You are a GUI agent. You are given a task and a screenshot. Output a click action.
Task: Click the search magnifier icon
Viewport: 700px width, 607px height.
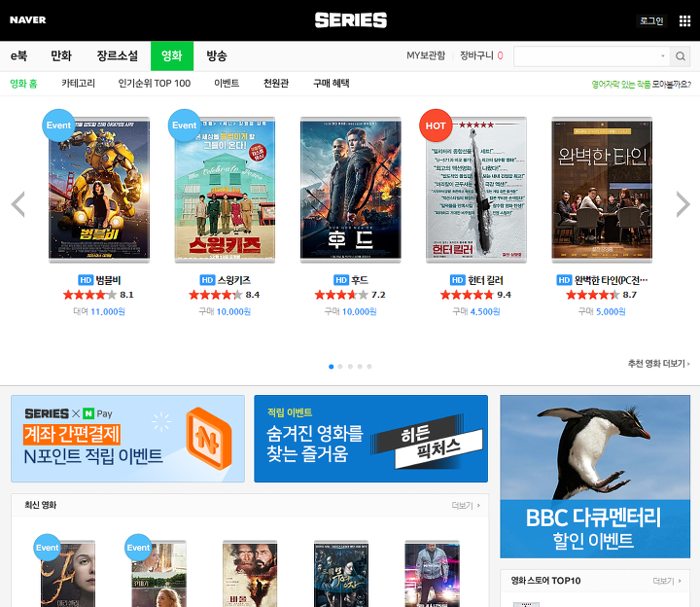click(x=680, y=56)
